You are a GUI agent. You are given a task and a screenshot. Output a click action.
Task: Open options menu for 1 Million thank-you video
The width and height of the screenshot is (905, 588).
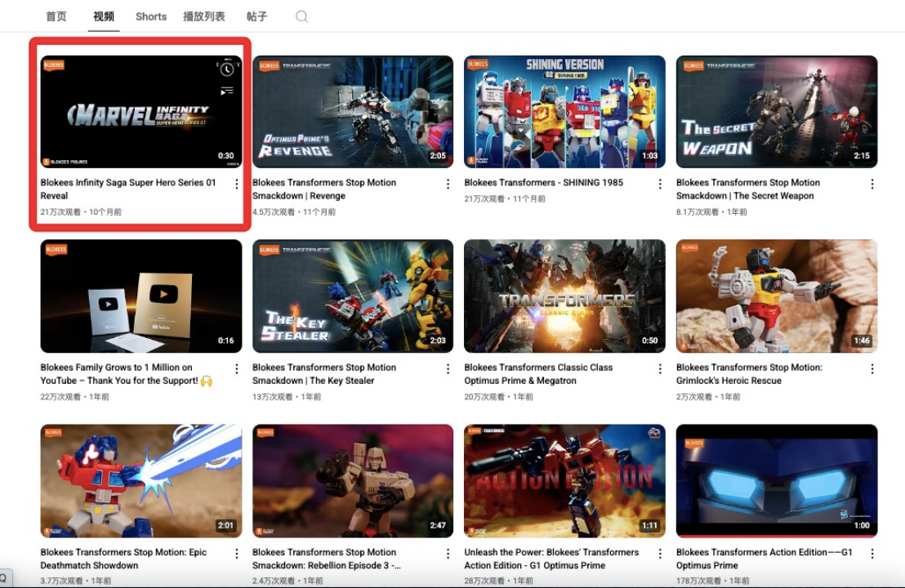237,369
